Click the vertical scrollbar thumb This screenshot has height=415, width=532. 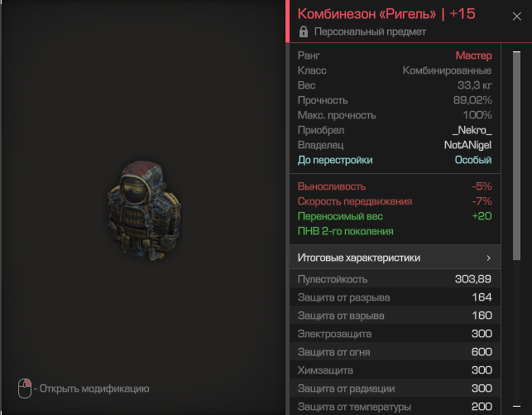(x=516, y=156)
